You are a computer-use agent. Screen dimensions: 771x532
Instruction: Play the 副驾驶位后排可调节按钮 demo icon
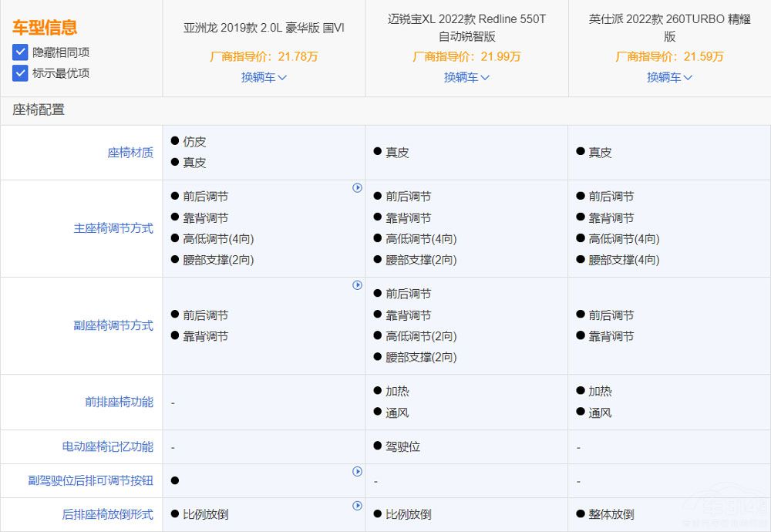[x=357, y=471]
